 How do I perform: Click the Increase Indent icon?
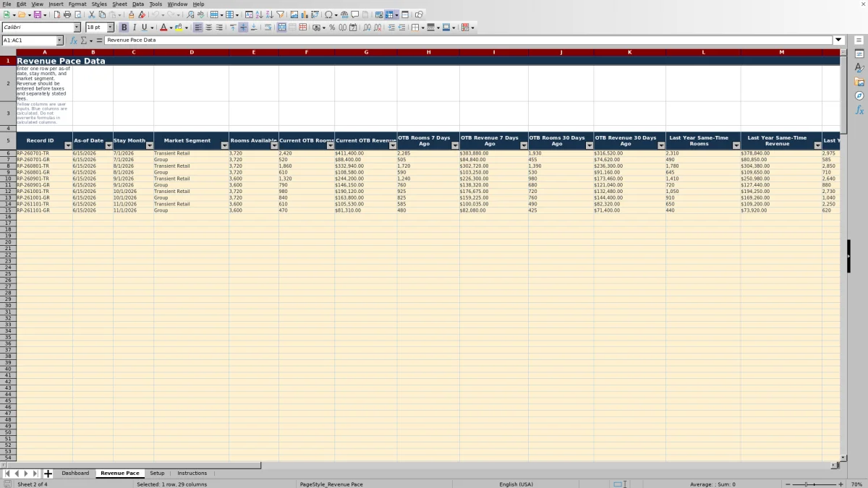pyautogui.click(x=391, y=27)
